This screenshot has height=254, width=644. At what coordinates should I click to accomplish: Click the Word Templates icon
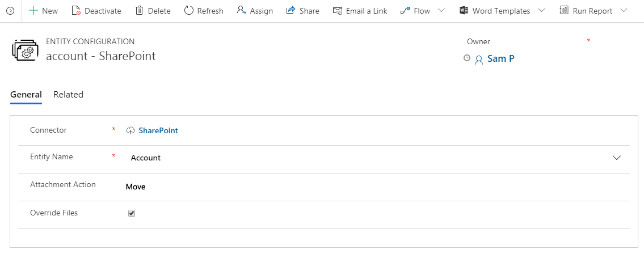tap(464, 11)
